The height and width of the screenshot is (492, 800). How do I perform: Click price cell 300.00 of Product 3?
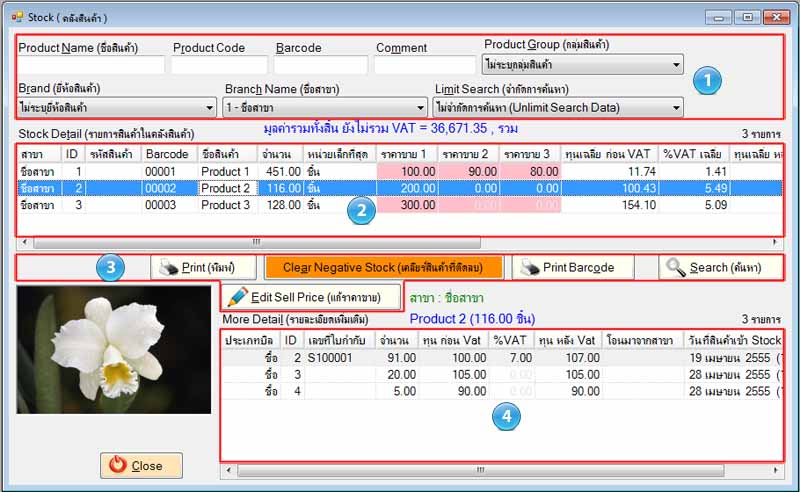click(418, 205)
